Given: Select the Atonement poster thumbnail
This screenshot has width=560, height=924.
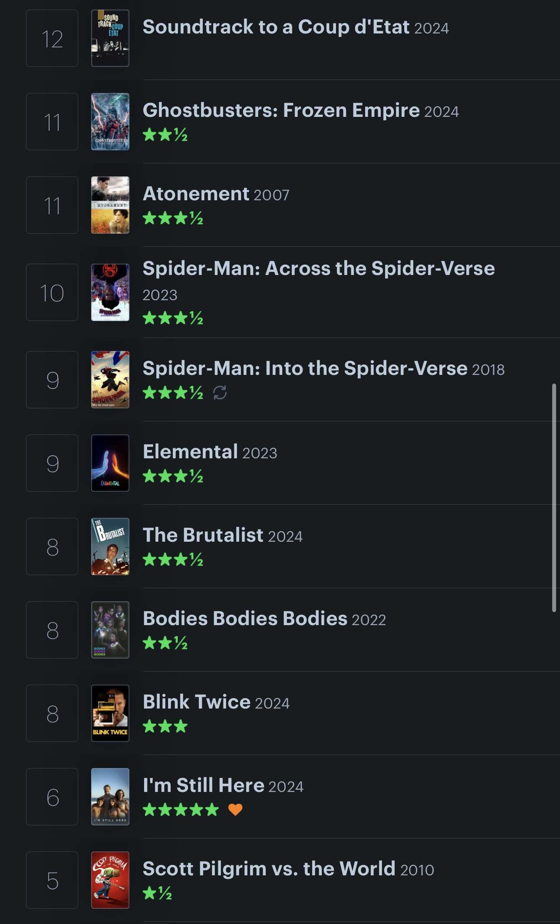Looking at the screenshot, I should 110,205.
